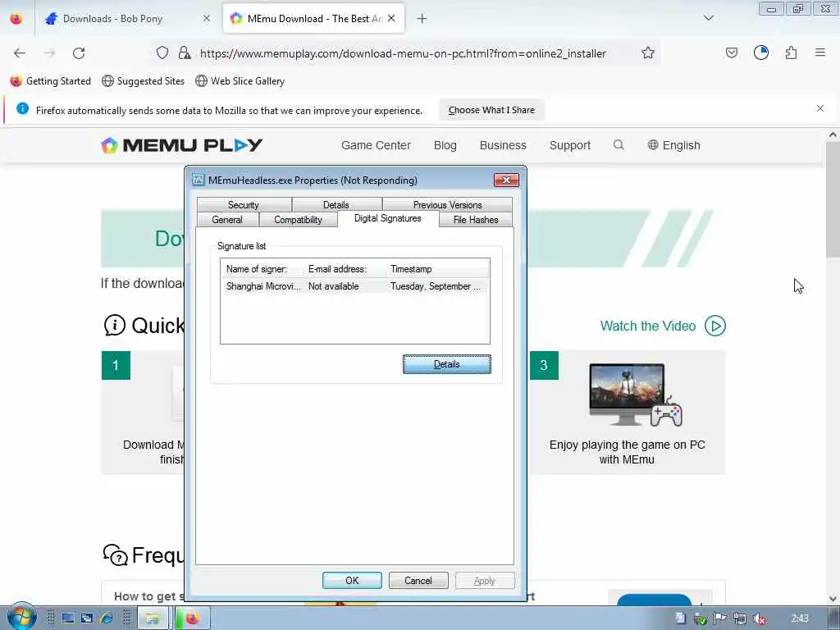Open the Previous Versions tab

click(x=447, y=204)
